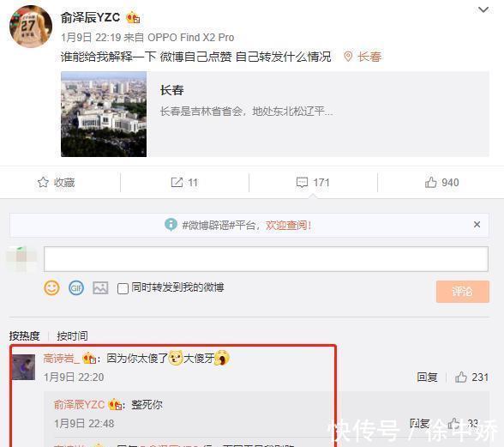This screenshot has height=447, width=504.
Task: Dismiss the 微博辟谣 notice banner
Action: coord(477,224)
